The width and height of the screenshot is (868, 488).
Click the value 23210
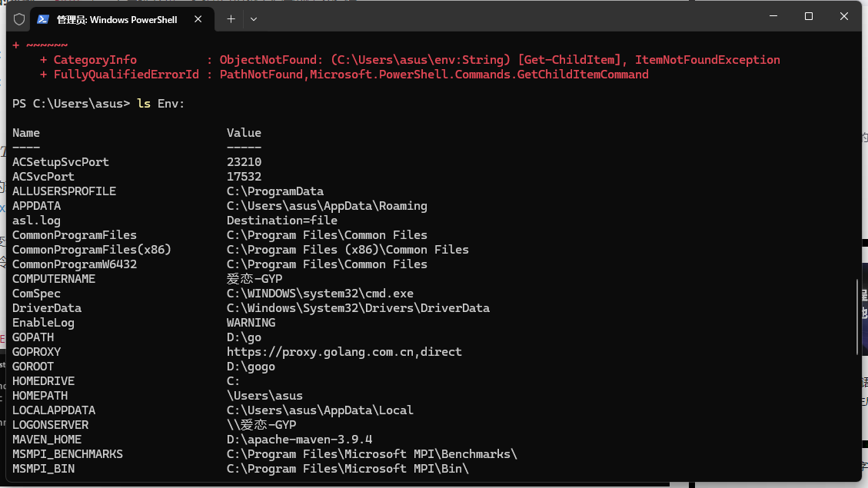click(244, 162)
